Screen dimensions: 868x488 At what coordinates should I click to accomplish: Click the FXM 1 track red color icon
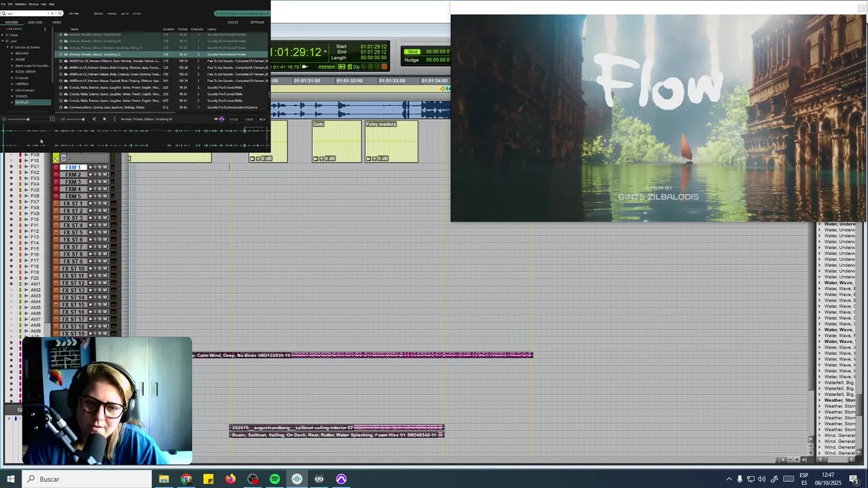tap(56, 167)
